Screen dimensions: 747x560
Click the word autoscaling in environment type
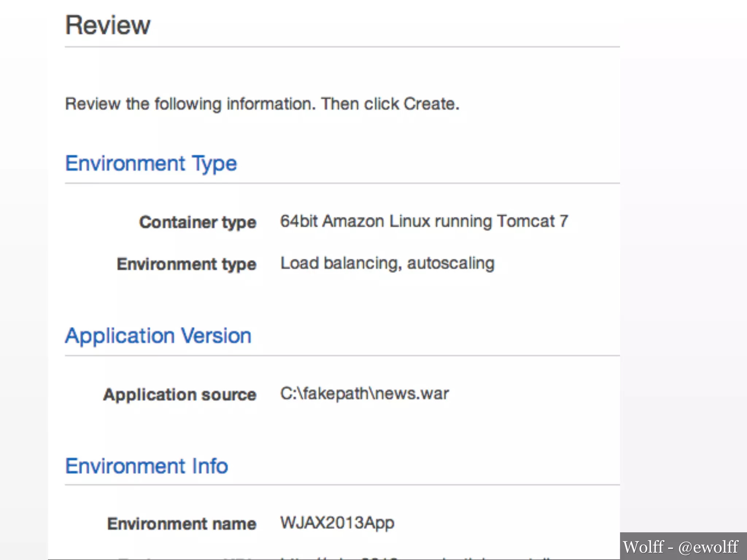(451, 263)
